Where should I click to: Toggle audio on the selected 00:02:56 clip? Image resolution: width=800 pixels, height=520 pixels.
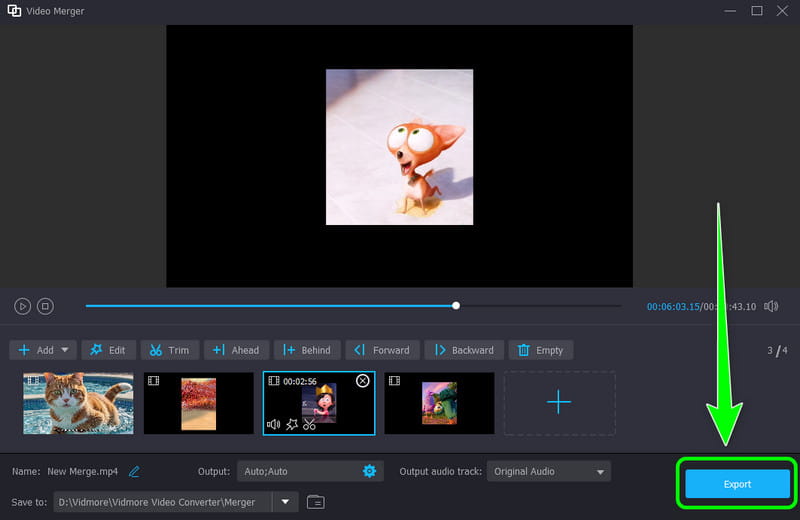click(x=273, y=424)
